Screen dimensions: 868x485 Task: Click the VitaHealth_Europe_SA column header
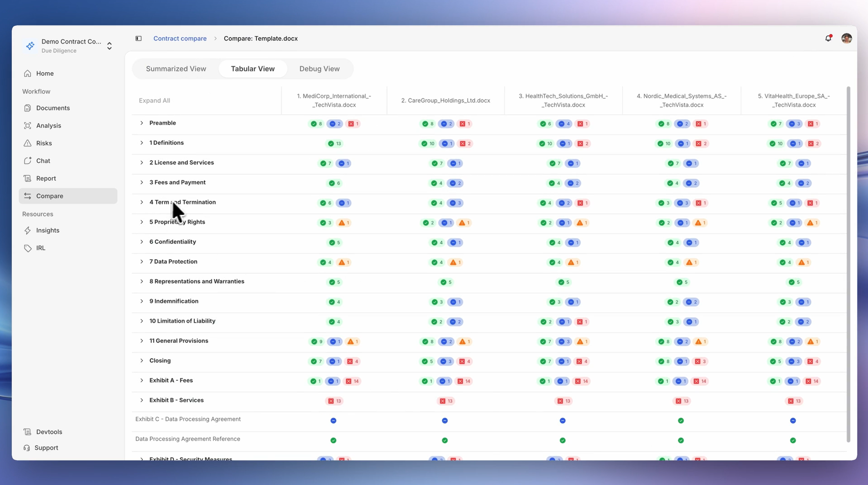coord(794,100)
